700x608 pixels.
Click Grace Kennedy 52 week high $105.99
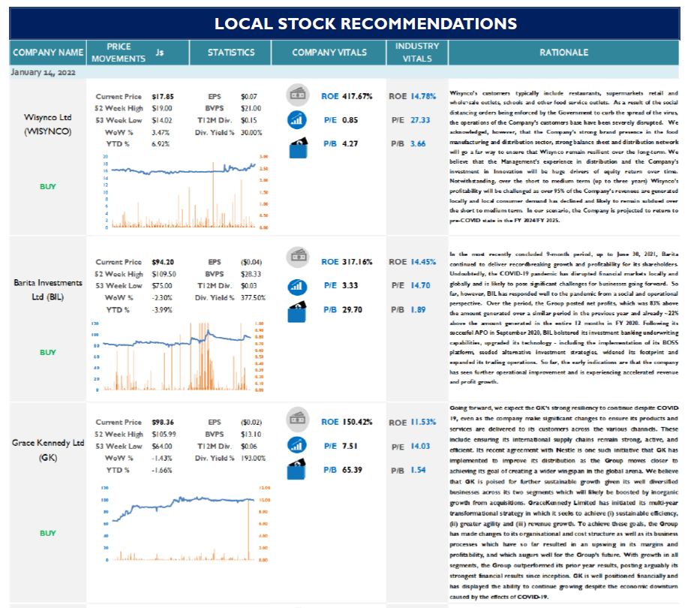point(164,434)
